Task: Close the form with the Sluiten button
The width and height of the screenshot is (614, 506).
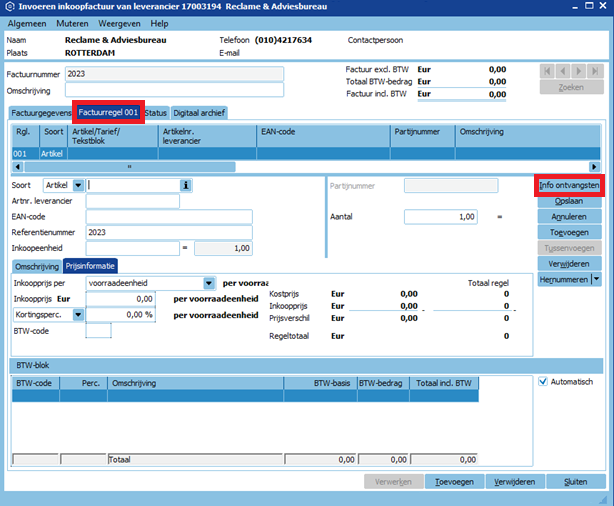Action: click(575, 482)
